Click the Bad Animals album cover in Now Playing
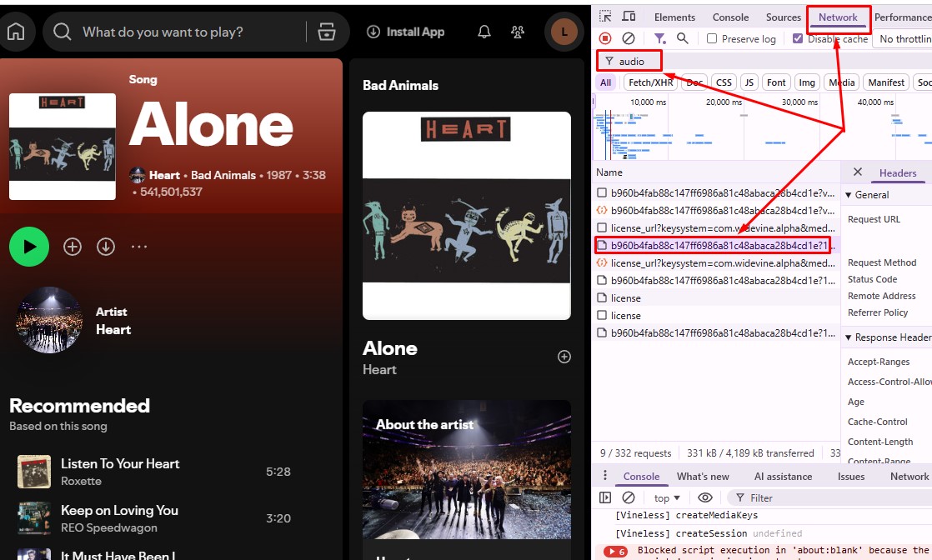 (x=467, y=216)
